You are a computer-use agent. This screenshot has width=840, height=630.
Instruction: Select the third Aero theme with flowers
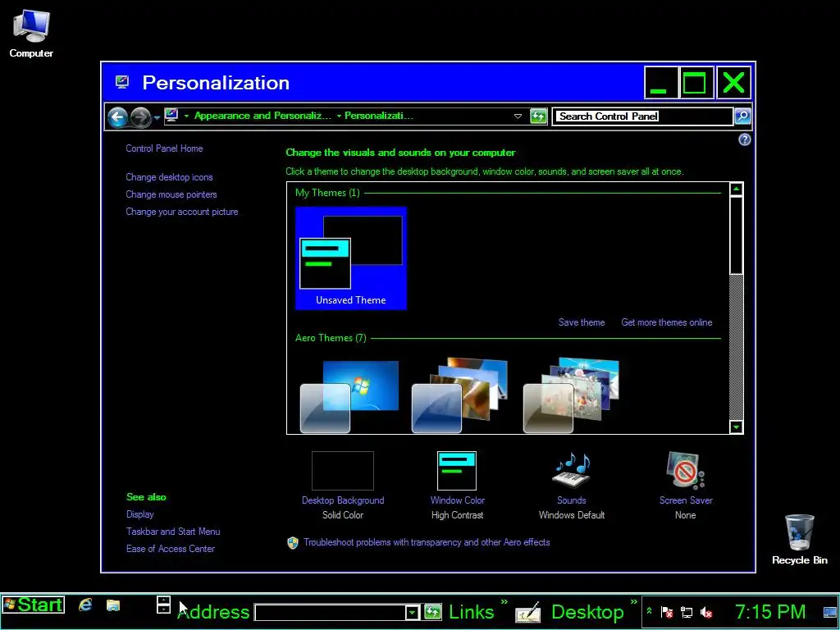tap(571, 396)
